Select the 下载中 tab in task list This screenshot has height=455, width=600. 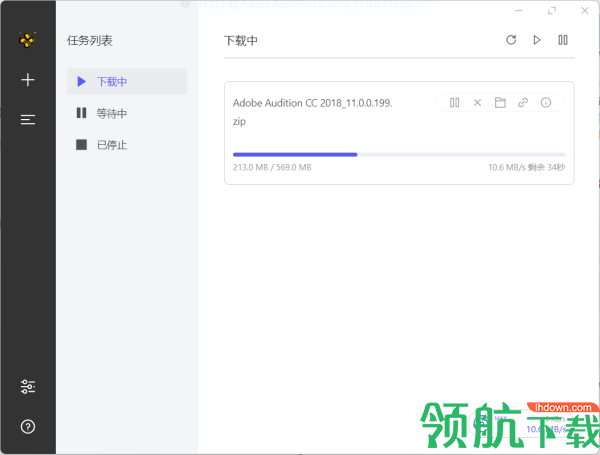click(x=127, y=82)
